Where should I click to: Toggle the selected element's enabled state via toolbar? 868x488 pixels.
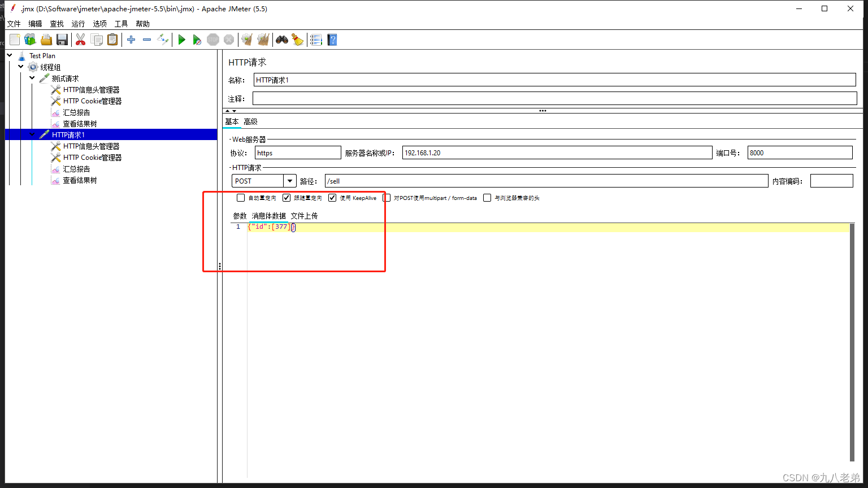[x=163, y=40]
